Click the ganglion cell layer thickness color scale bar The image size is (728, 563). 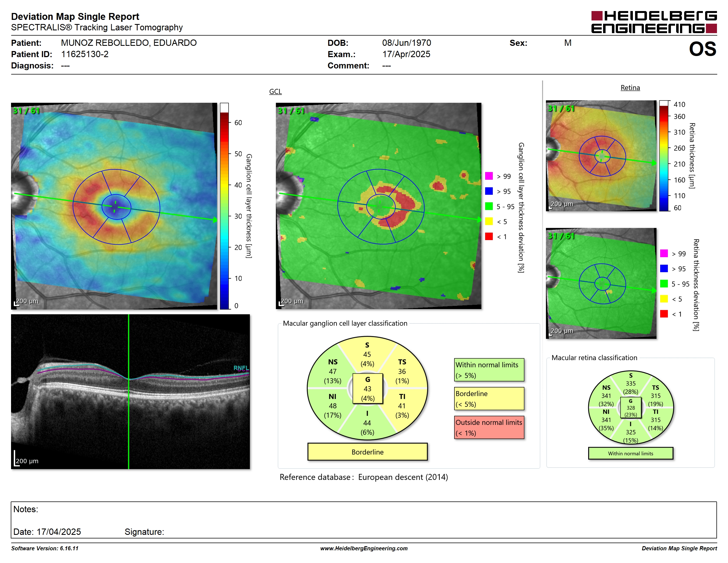coord(224,206)
